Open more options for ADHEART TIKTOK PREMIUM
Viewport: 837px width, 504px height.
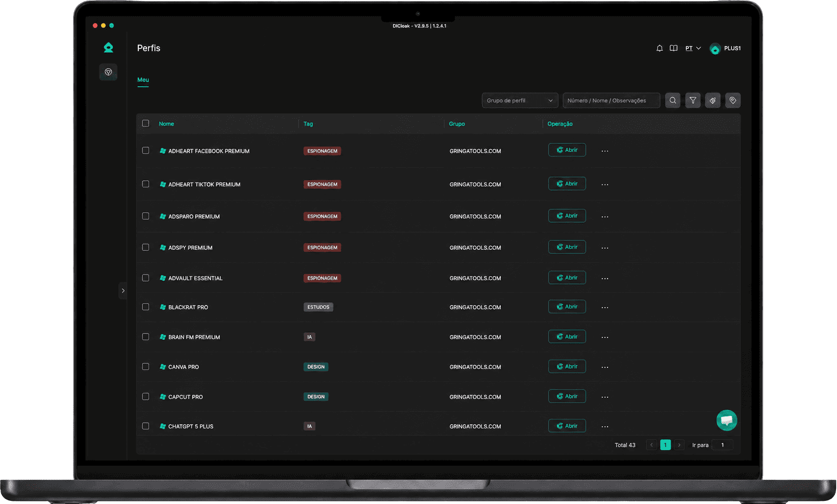click(605, 184)
